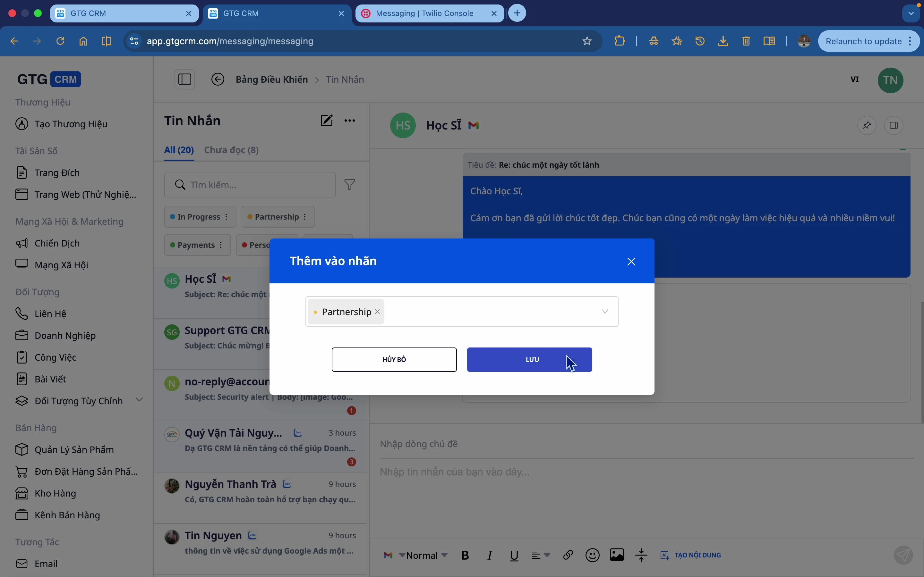
Task: Switch to Chưa đọc (8) tab
Action: [x=232, y=150]
